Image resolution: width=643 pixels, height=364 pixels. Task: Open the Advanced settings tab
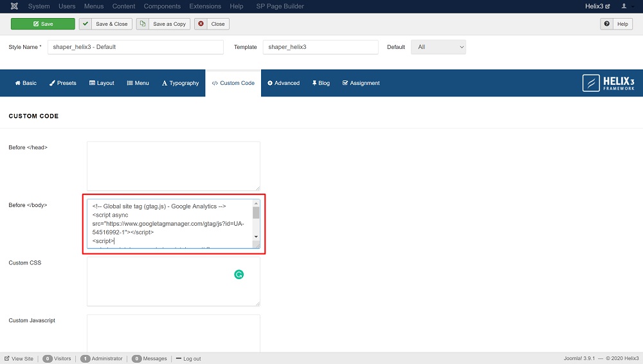(x=284, y=83)
